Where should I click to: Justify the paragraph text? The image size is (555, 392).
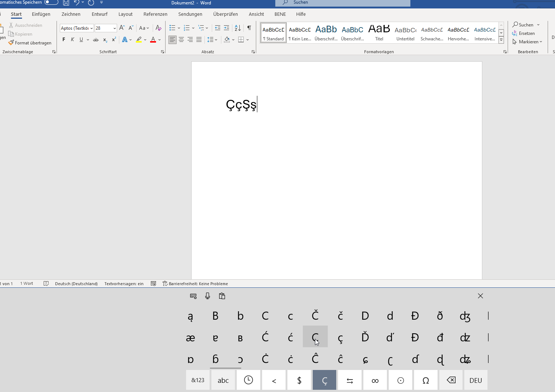199,40
